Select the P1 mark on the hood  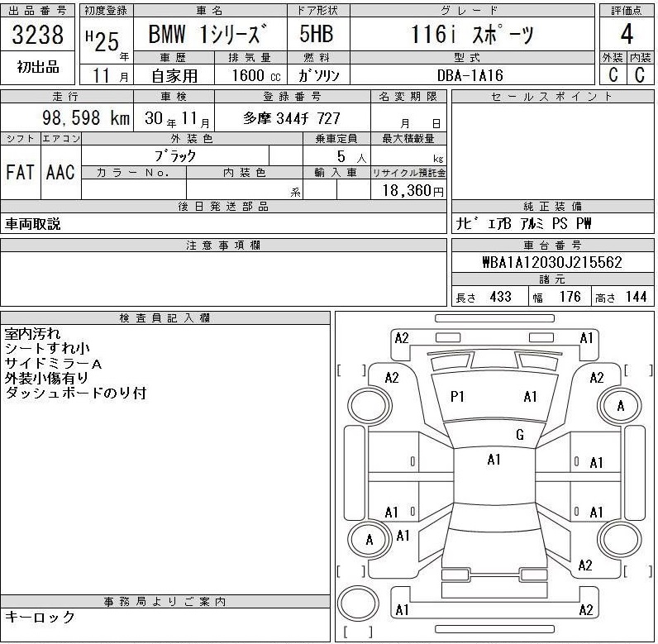457,397
